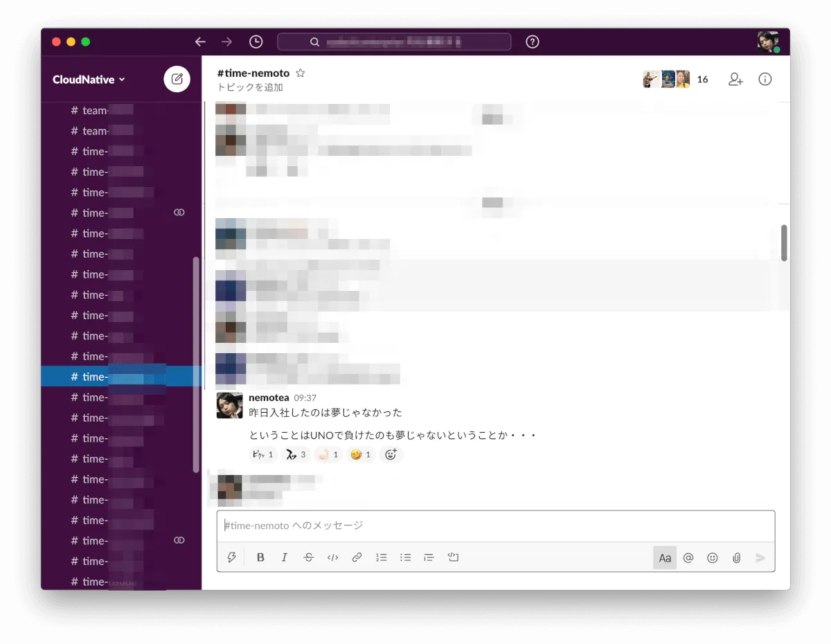Click the laughing face reaction

pyautogui.click(x=361, y=455)
